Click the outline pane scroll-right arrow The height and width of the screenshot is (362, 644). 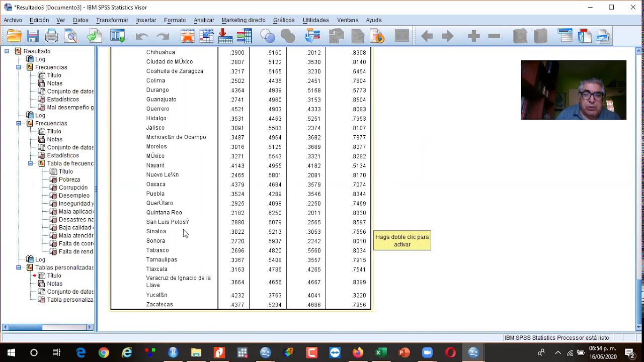point(90,327)
